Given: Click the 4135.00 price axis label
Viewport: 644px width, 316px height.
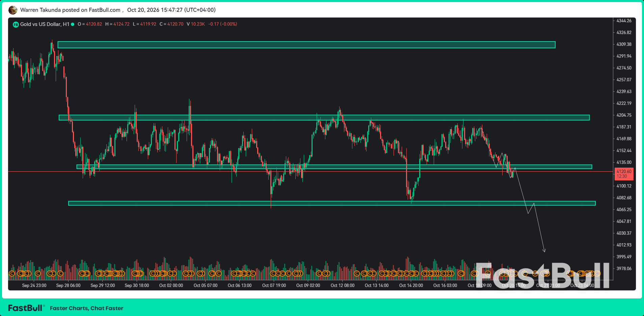Looking at the screenshot, I should point(624,163).
